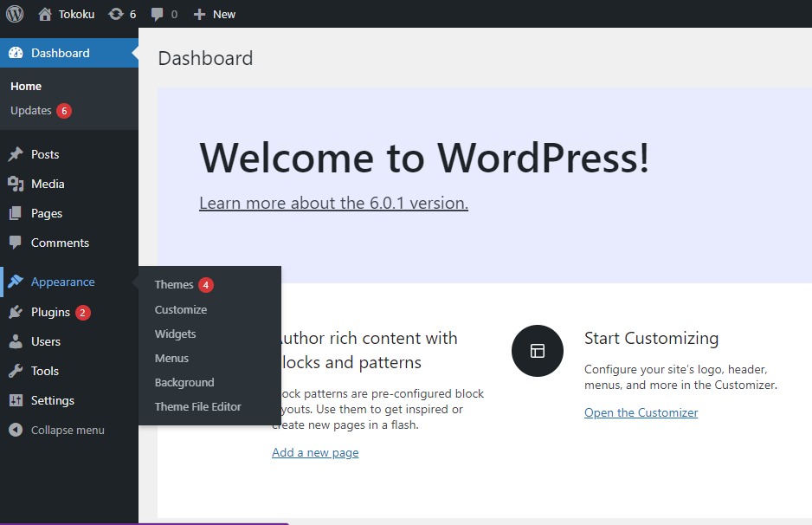Click the Dashboard page title

click(205, 58)
